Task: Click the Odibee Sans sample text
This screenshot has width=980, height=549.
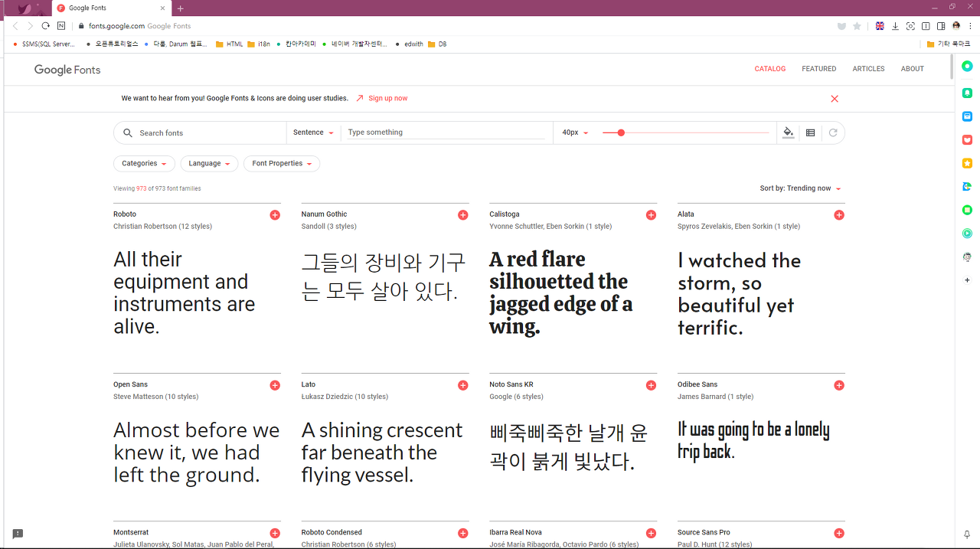Action: [753, 440]
